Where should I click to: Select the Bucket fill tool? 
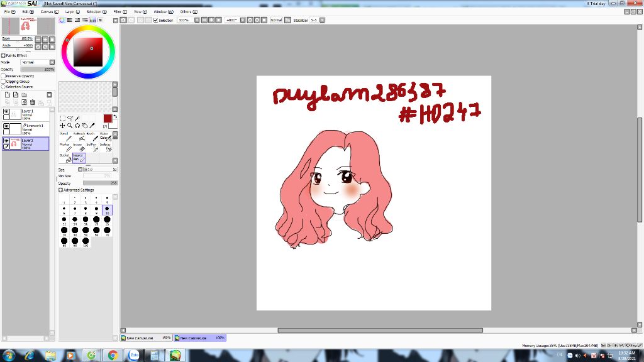(x=65, y=158)
